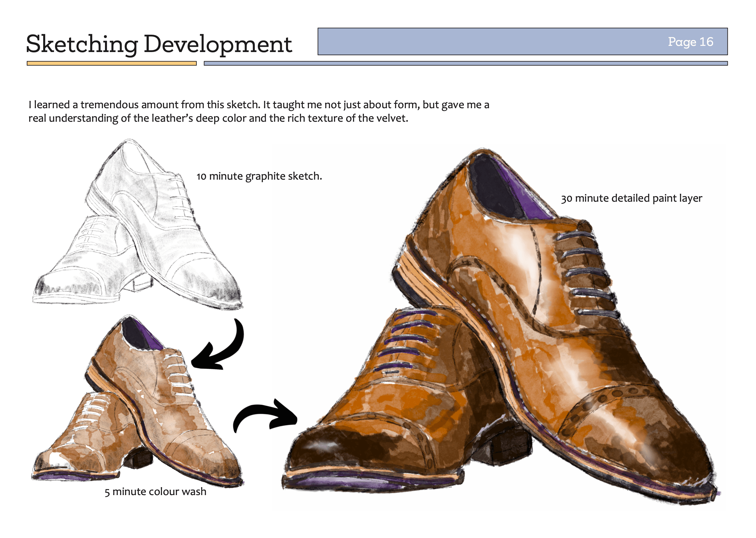Click the '10 minute graphite sketch.' caption
The width and height of the screenshot is (756, 538).
(259, 176)
